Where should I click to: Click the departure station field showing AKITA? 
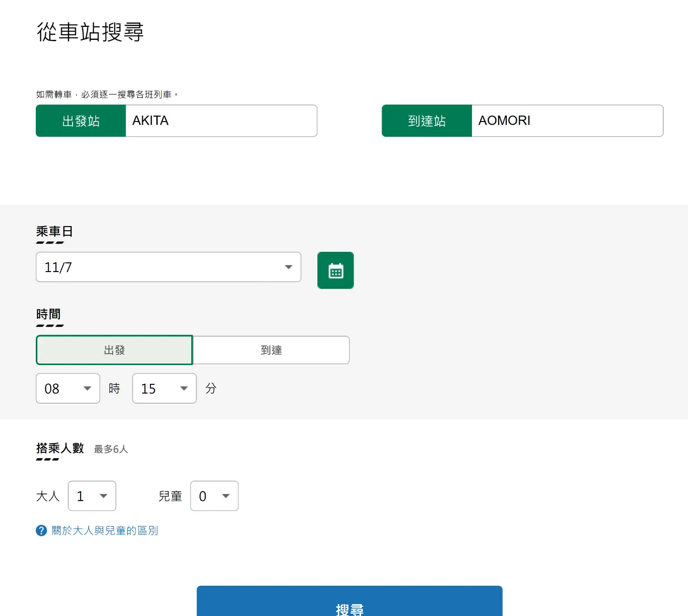point(221,121)
